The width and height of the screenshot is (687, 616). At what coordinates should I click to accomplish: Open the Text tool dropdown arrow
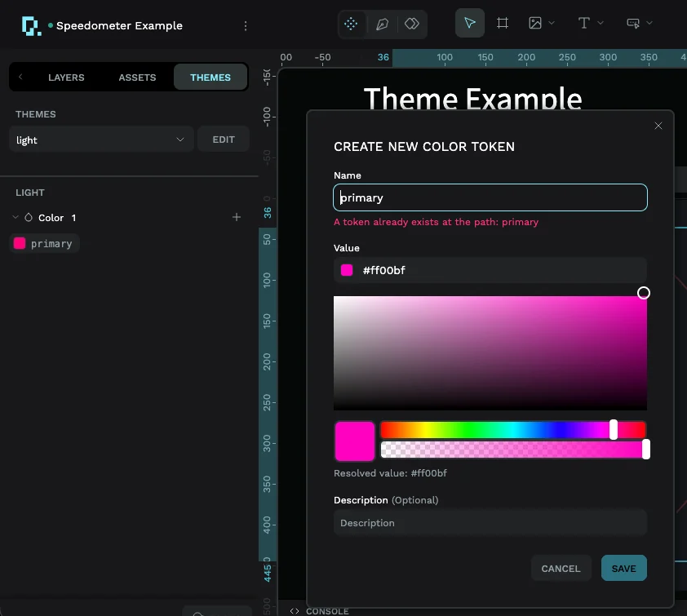tap(601, 23)
